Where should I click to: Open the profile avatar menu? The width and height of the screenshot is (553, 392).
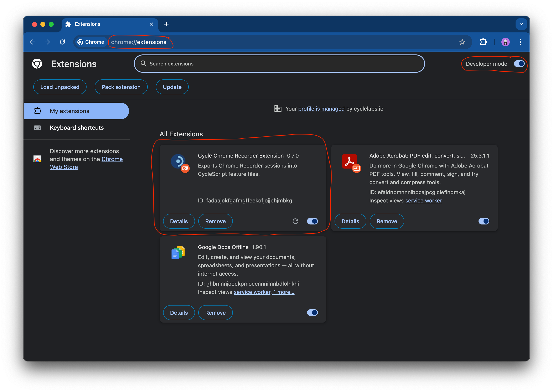point(505,42)
